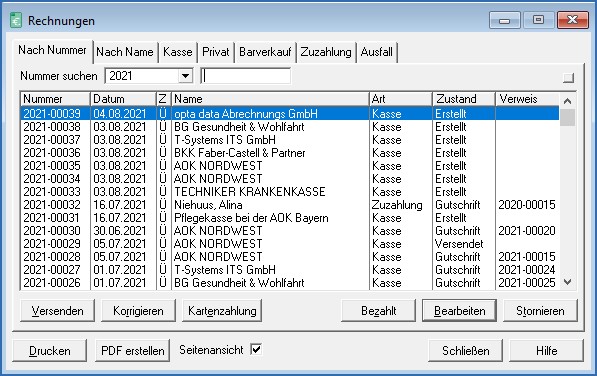Mark invoice as Bezahlt

[x=378, y=311]
